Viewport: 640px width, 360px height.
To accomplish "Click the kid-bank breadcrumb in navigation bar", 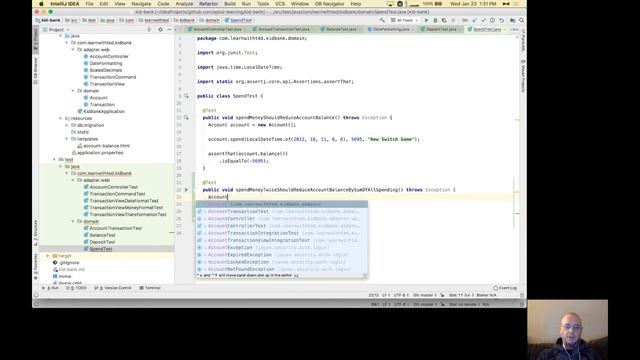I will pos(48,20).
